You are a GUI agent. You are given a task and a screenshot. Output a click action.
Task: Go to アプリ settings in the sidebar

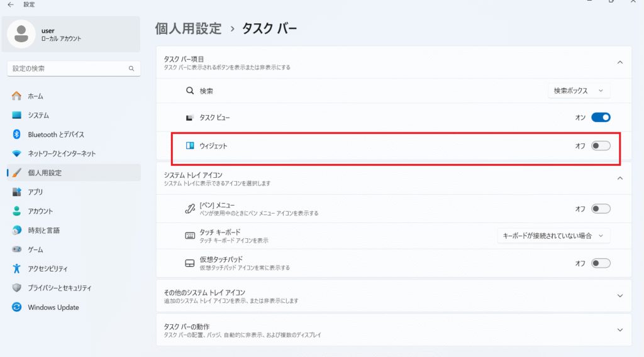(x=35, y=192)
